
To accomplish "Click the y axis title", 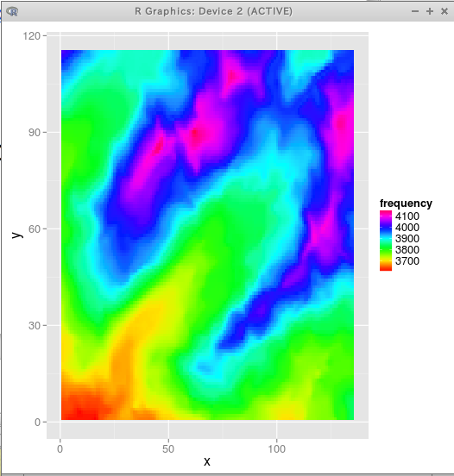I will tap(17, 235).
